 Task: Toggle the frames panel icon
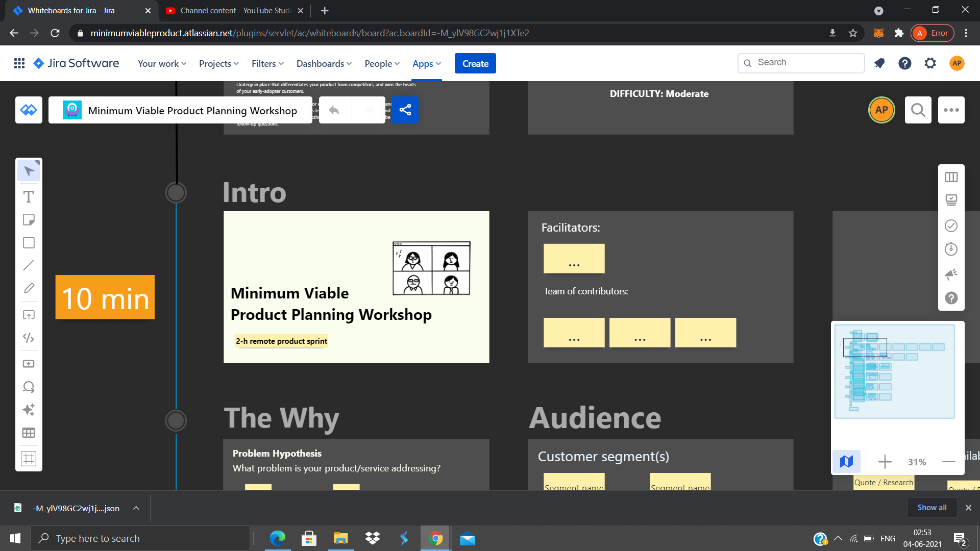(x=951, y=177)
